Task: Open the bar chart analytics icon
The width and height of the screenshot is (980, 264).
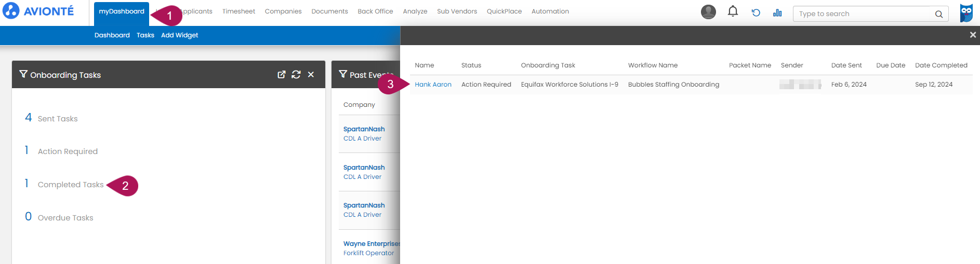Action: (777, 13)
